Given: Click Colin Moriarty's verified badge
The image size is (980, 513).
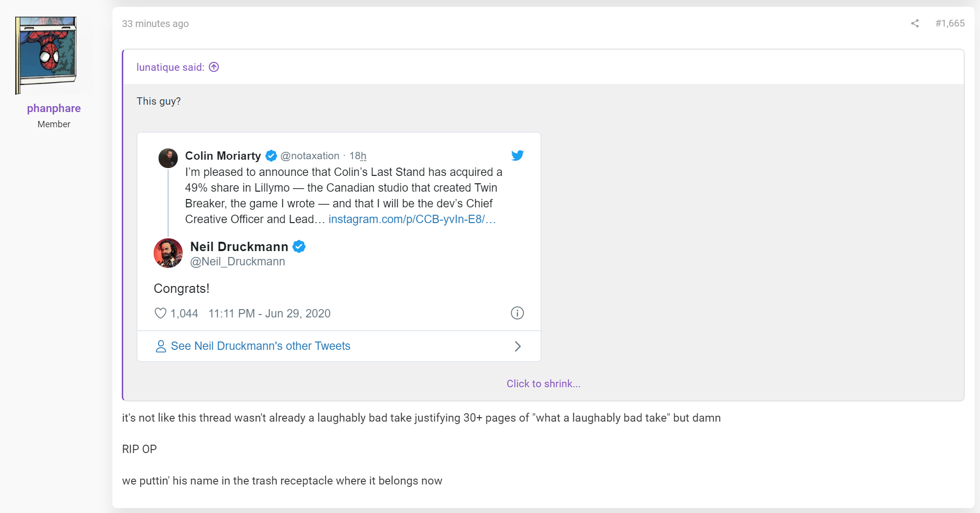Looking at the screenshot, I should [x=271, y=156].
